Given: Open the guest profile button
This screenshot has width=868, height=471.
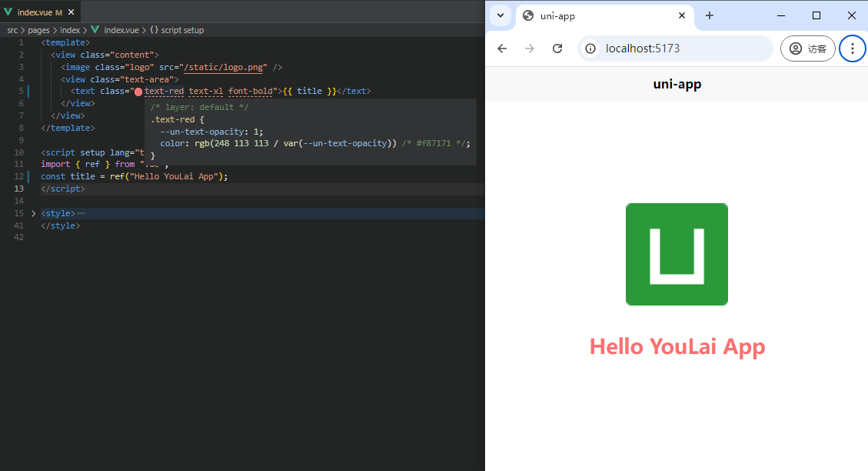Looking at the screenshot, I should tap(807, 48).
